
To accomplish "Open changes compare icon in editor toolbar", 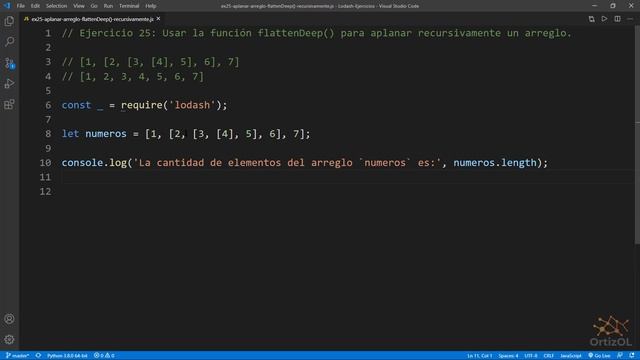I will click(591, 19).
